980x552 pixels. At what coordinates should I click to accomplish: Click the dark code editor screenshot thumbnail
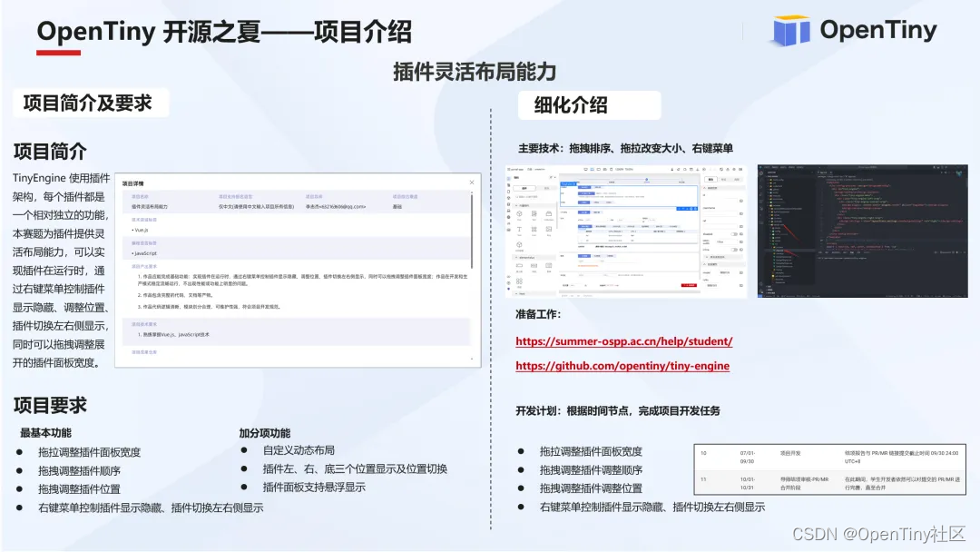pos(863,232)
